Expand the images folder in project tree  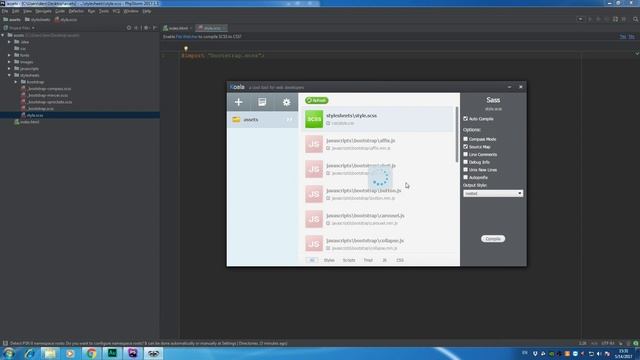[9, 62]
